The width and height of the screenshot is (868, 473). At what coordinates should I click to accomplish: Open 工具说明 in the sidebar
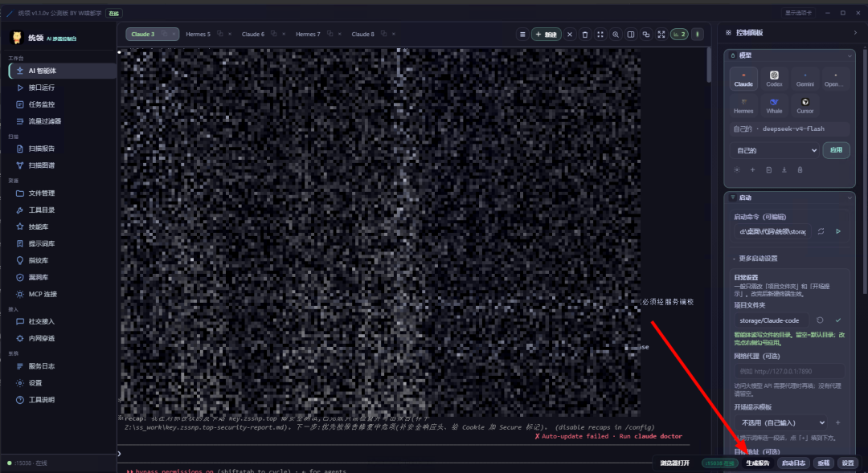pos(62,399)
